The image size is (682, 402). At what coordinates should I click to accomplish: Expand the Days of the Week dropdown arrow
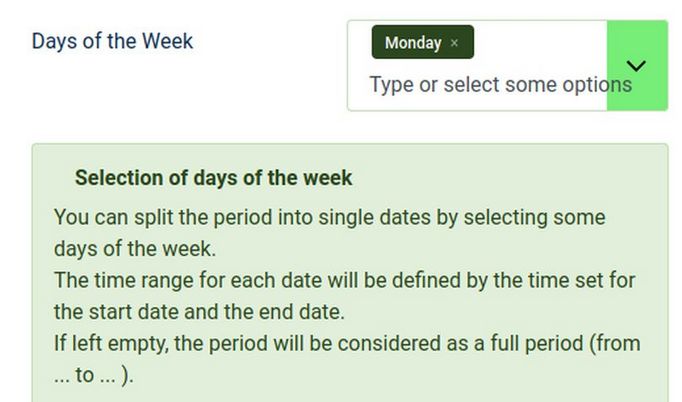636,66
